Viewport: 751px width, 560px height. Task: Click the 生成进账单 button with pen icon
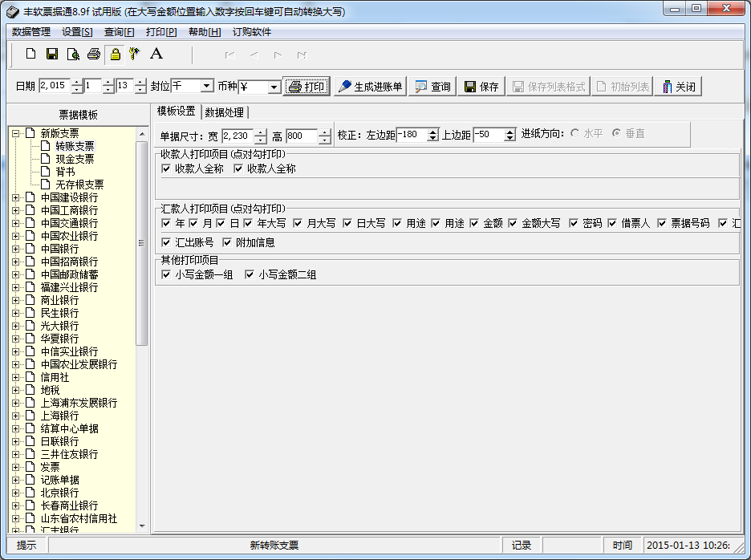pyautogui.click(x=370, y=87)
